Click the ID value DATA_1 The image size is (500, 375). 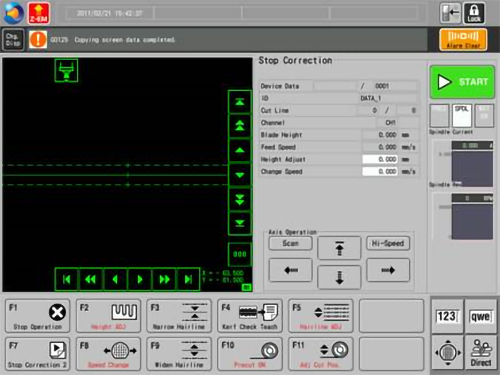click(371, 98)
